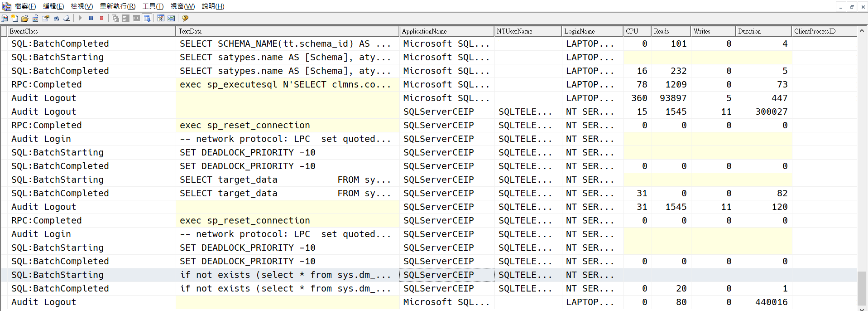Click the CPU value 360
Viewport: 868px width, 311px height.
tap(639, 98)
